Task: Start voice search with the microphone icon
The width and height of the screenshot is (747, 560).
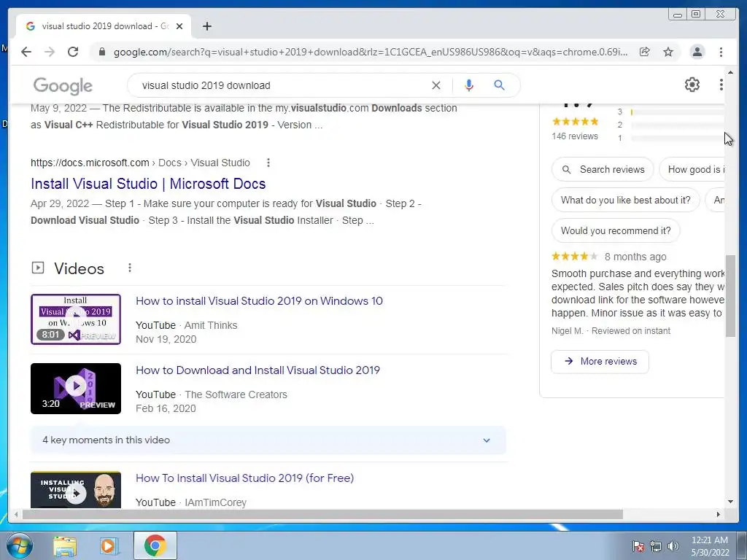Action: coord(469,85)
